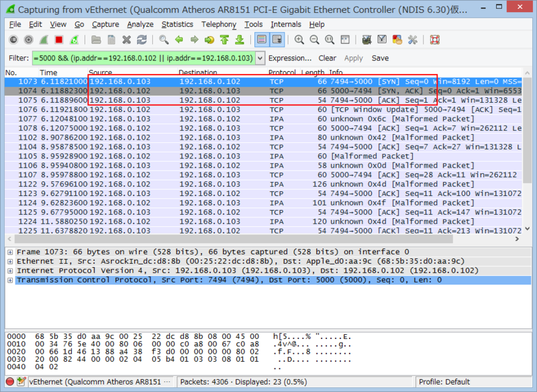537x392 pixels.
Task: Open the Edit menu
Action: click(x=36, y=24)
